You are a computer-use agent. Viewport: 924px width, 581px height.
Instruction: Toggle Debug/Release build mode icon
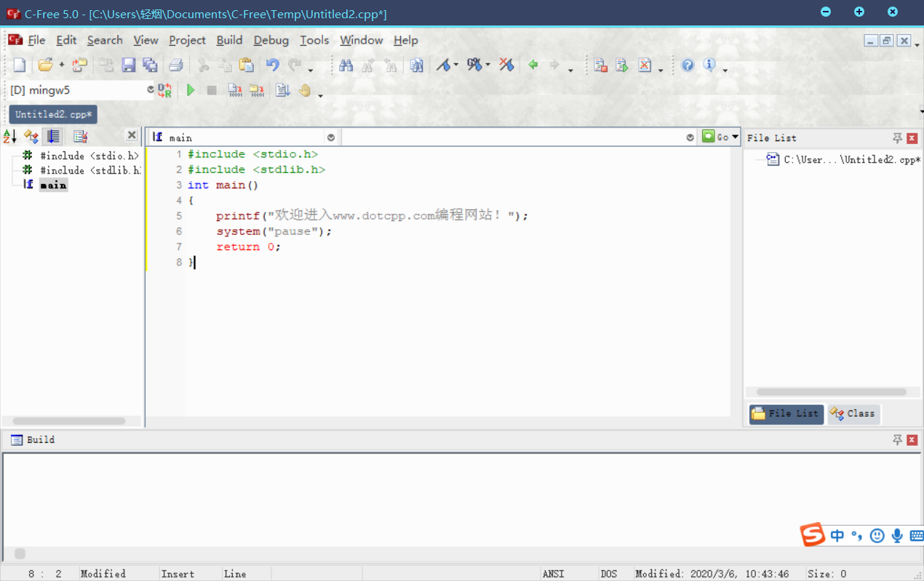[165, 90]
